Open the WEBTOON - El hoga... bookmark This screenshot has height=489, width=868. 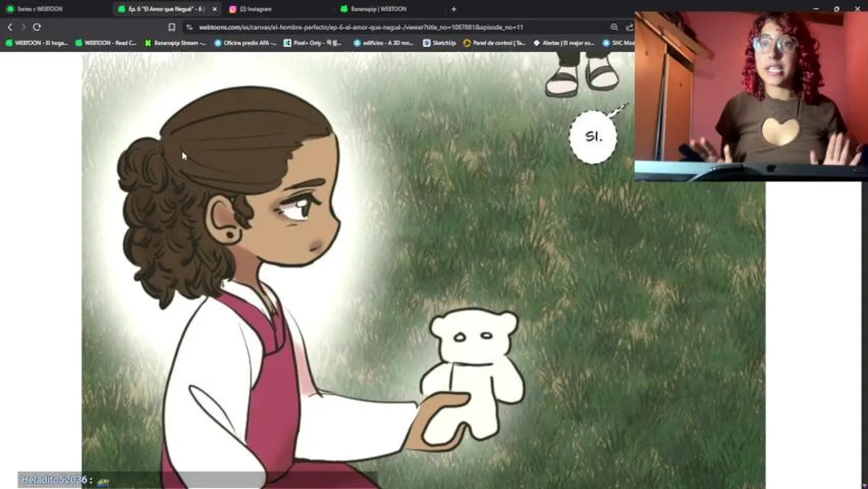pyautogui.click(x=37, y=43)
